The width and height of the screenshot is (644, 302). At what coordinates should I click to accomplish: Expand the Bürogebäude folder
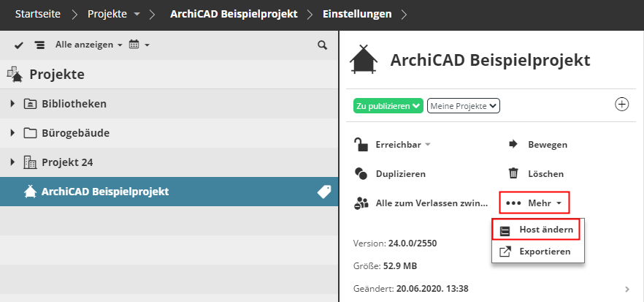[12, 133]
